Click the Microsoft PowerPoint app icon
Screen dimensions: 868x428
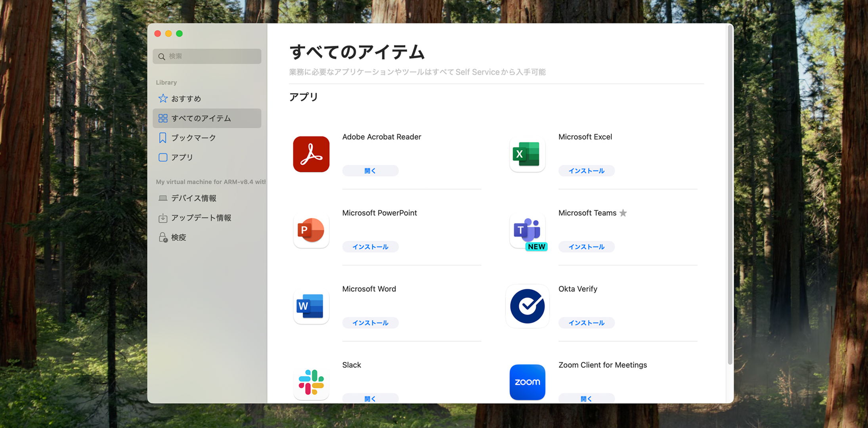311,230
